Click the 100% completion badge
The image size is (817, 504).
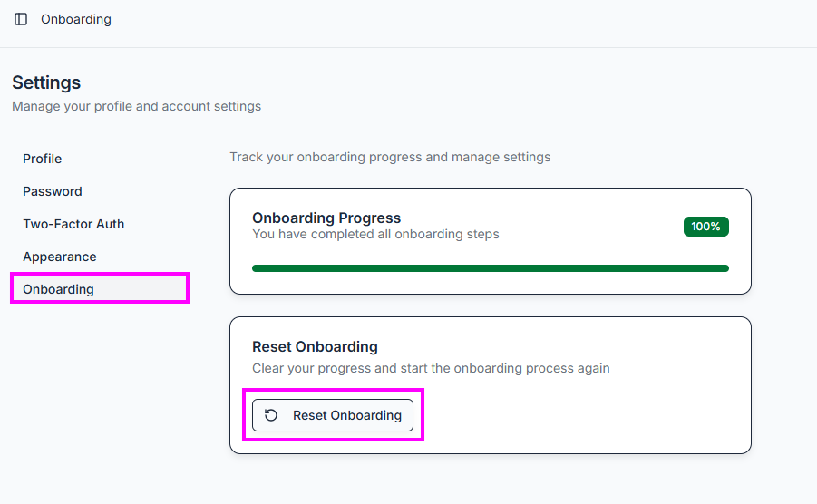(705, 227)
